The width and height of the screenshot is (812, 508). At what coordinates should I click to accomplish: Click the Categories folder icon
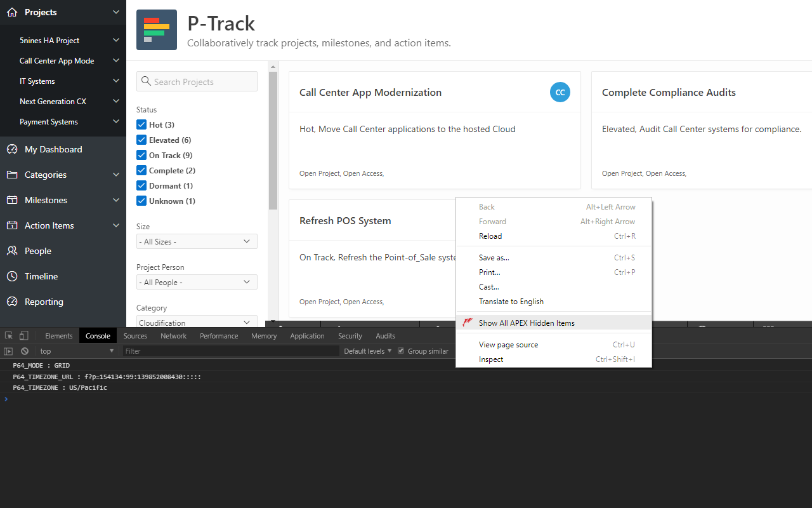11,175
